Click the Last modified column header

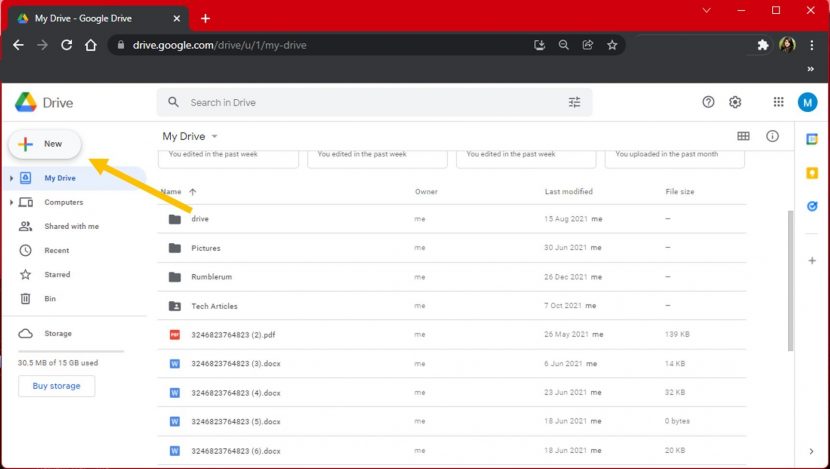569,192
